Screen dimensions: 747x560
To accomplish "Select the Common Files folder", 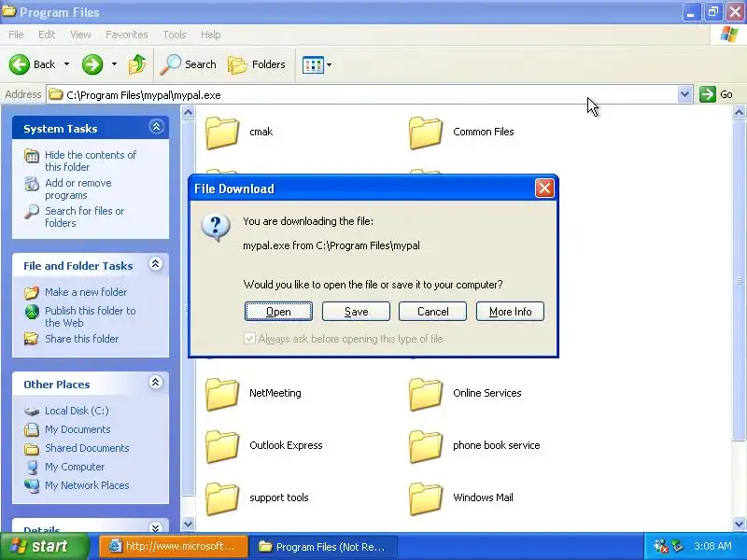I will [461, 132].
